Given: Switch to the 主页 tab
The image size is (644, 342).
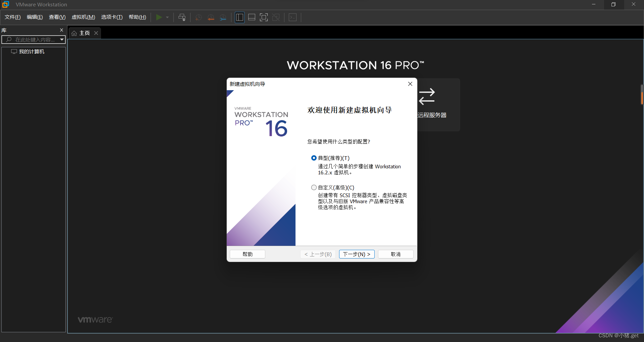Looking at the screenshot, I should [x=85, y=33].
